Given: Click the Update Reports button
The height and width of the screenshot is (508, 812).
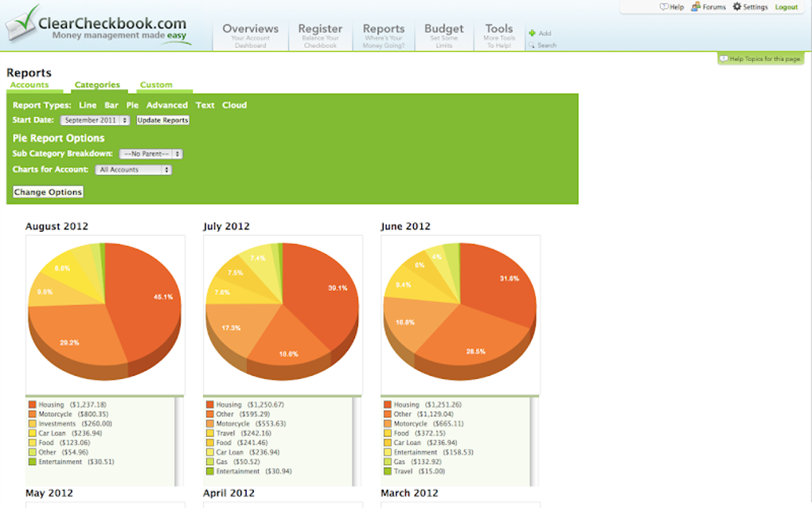Looking at the screenshot, I should pyautogui.click(x=162, y=120).
